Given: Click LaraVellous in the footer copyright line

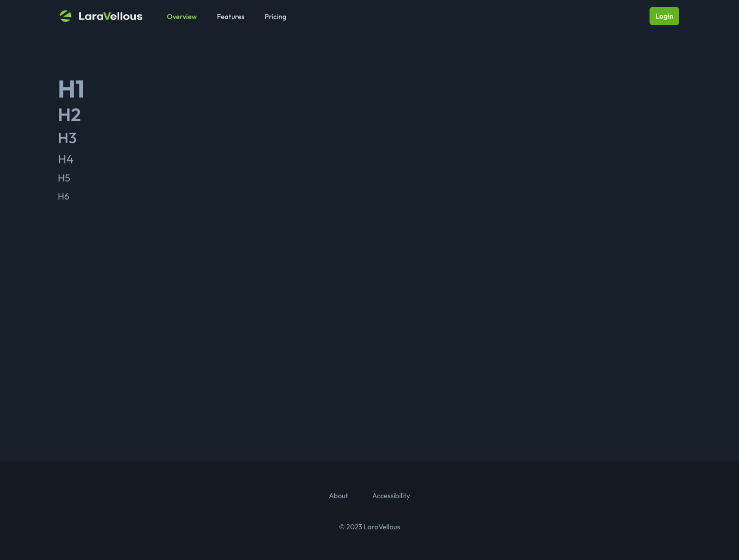Looking at the screenshot, I should (x=382, y=527).
